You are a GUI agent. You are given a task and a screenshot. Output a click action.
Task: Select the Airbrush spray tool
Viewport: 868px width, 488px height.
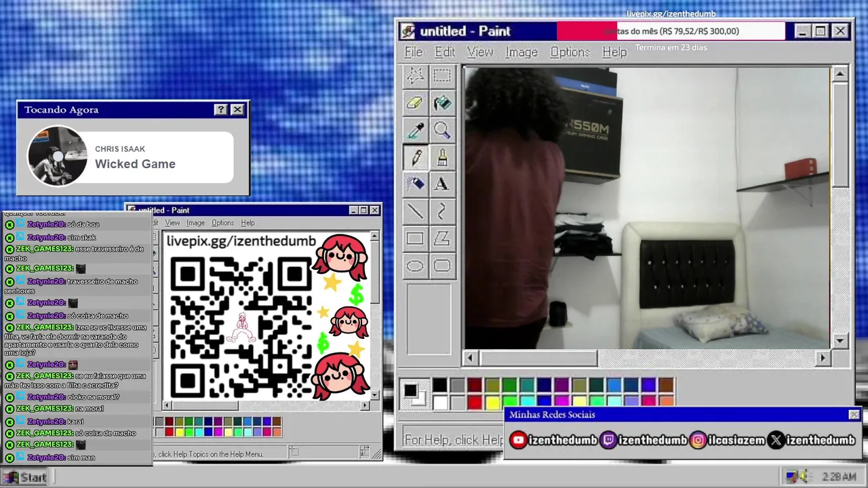click(x=415, y=184)
